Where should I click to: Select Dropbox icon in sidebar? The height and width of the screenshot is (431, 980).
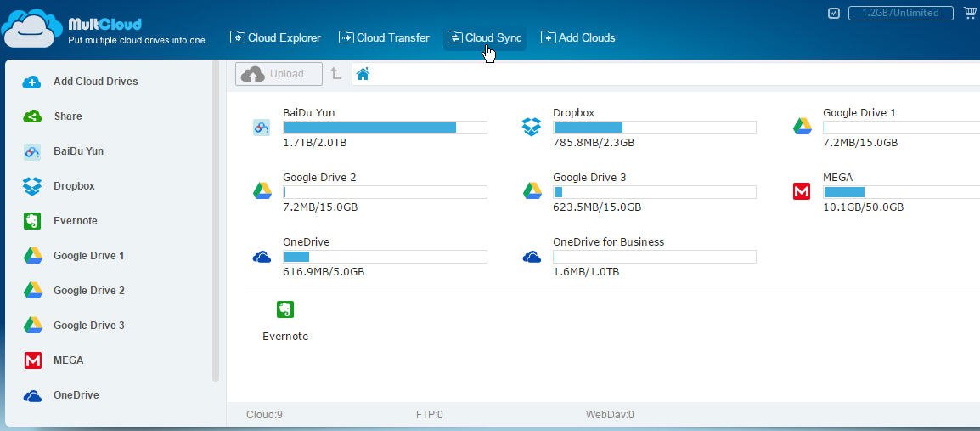click(x=32, y=186)
